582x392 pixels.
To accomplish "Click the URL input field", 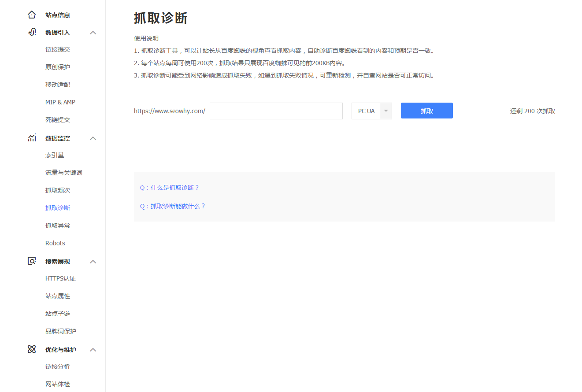I will [x=276, y=111].
